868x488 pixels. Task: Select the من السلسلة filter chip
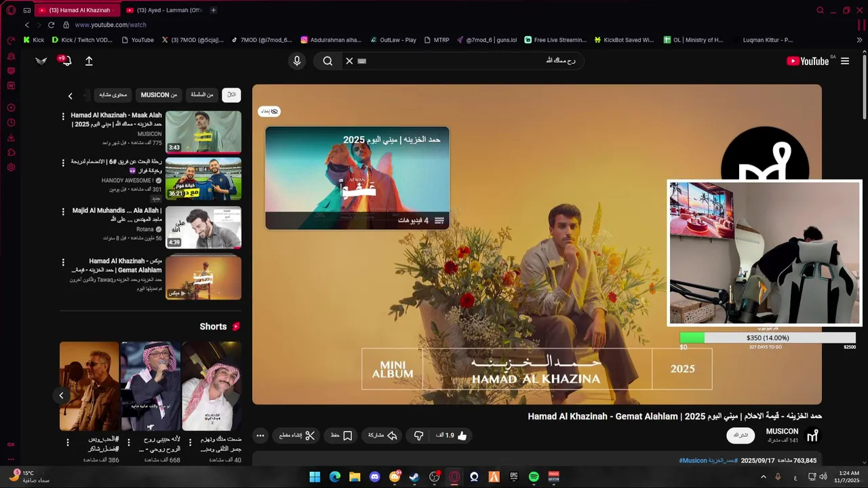click(202, 95)
